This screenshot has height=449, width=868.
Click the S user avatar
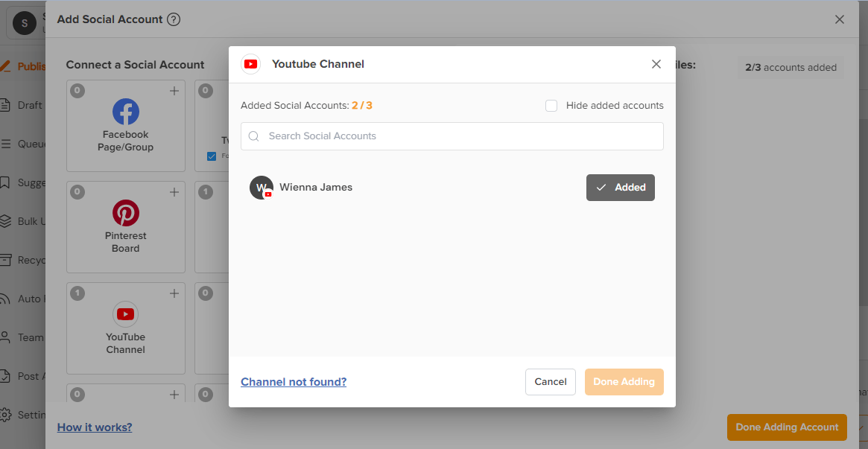[x=25, y=22]
